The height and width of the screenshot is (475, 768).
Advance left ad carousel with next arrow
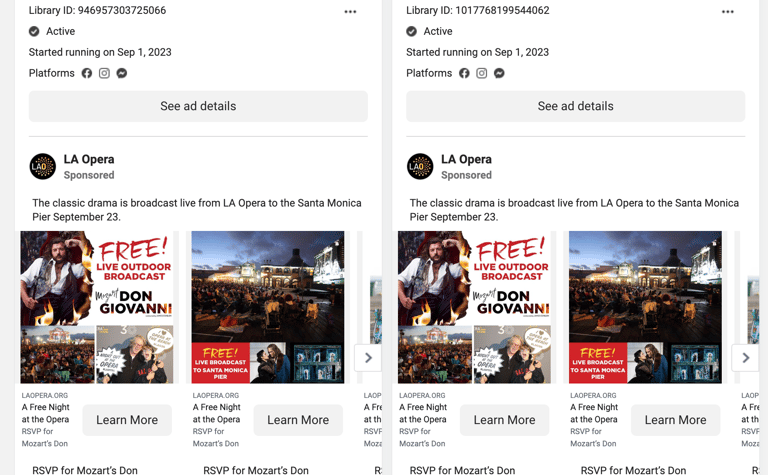[x=368, y=358]
